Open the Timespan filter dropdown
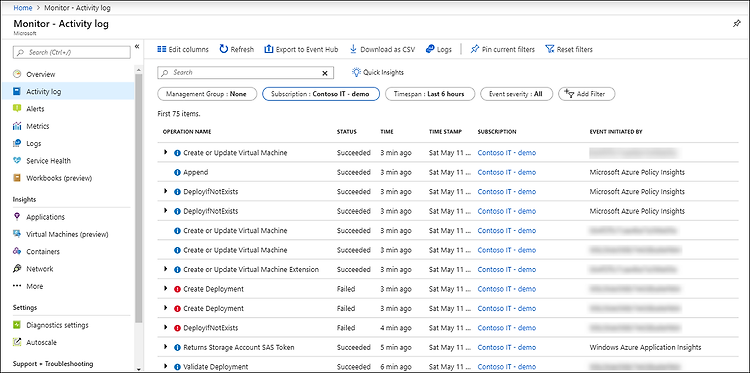 pyautogui.click(x=430, y=94)
